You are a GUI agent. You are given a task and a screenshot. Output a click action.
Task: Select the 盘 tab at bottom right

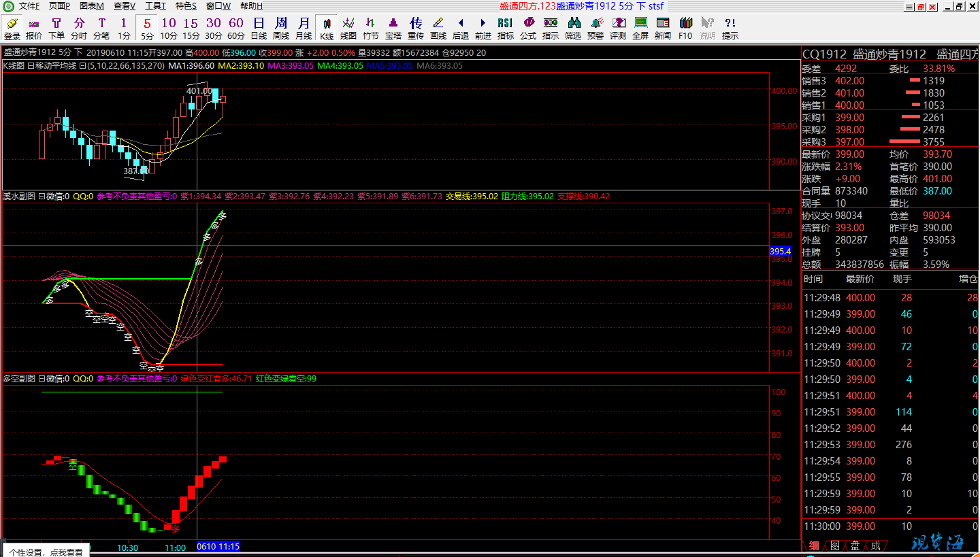tap(855, 545)
